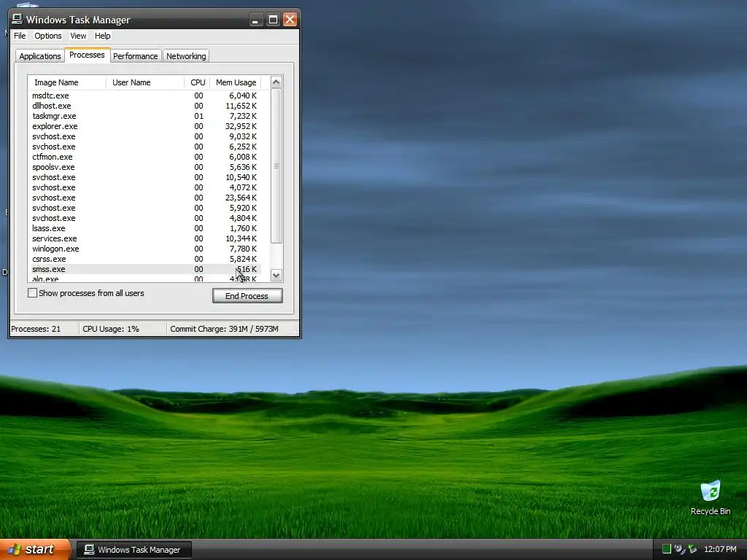Viewport: 747px width, 560px height.
Task: Select the svchost.exe row using 9,032 K
Action: click(x=144, y=136)
